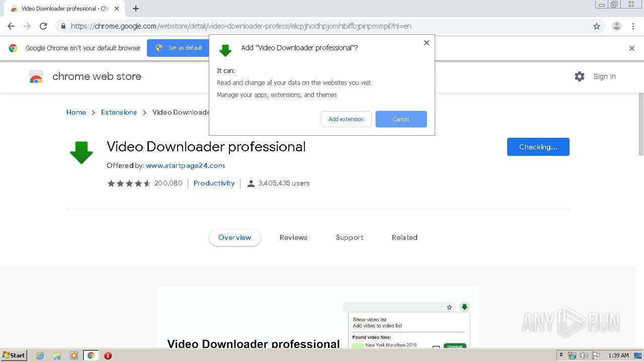The height and width of the screenshot is (362, 644).
Task: View the site lock security info
Action: pyautogui.click(x=63, y=26)
